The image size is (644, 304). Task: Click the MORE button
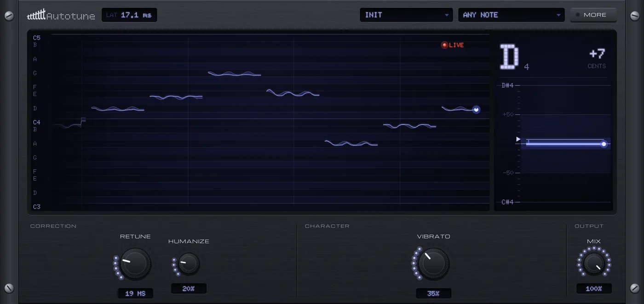pyautogui.click(x=593, y=15)
